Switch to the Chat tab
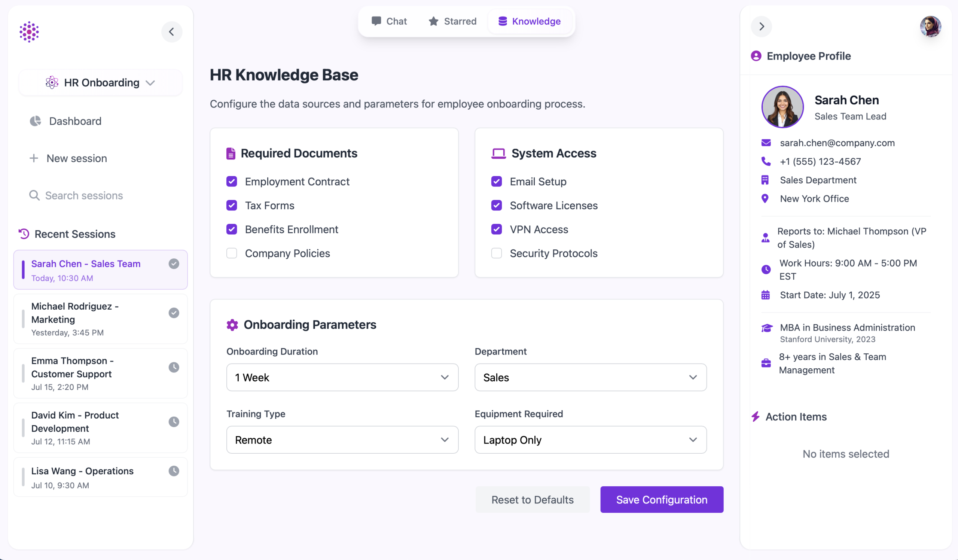Screen dimensions: 958x560 pyautogui.click(x=389, y=21)
